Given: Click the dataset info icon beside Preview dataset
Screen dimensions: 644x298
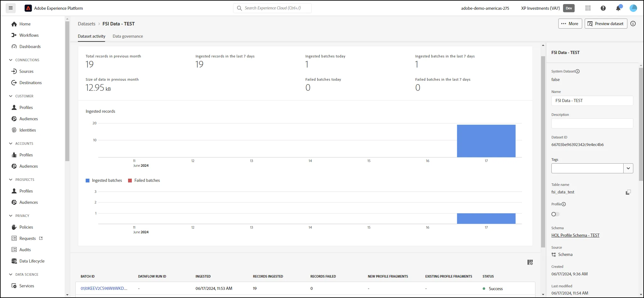Looking at the screenshot, I should coord(633,24).
